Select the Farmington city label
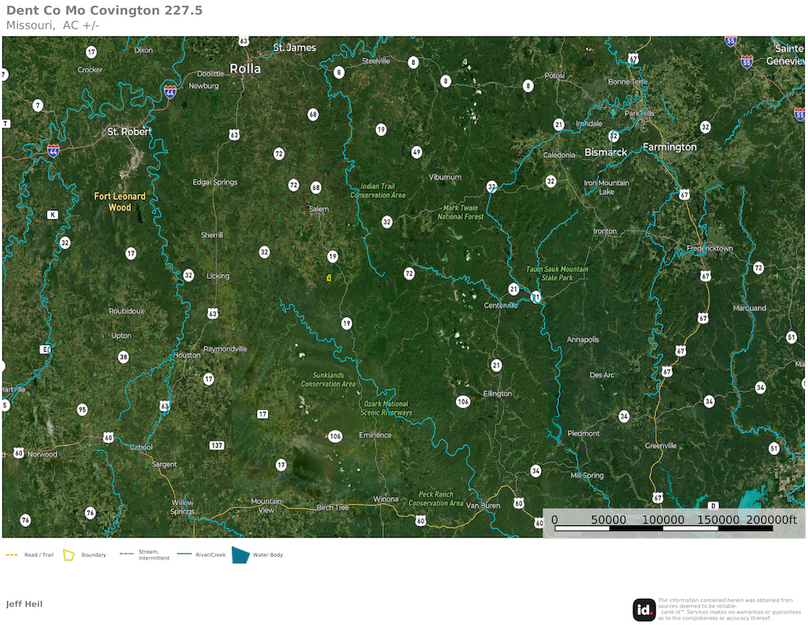 tap(669, 147)
